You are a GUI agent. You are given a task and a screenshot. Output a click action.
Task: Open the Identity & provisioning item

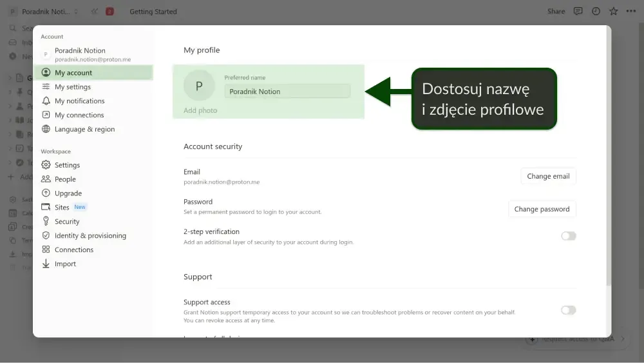[93, 235]
